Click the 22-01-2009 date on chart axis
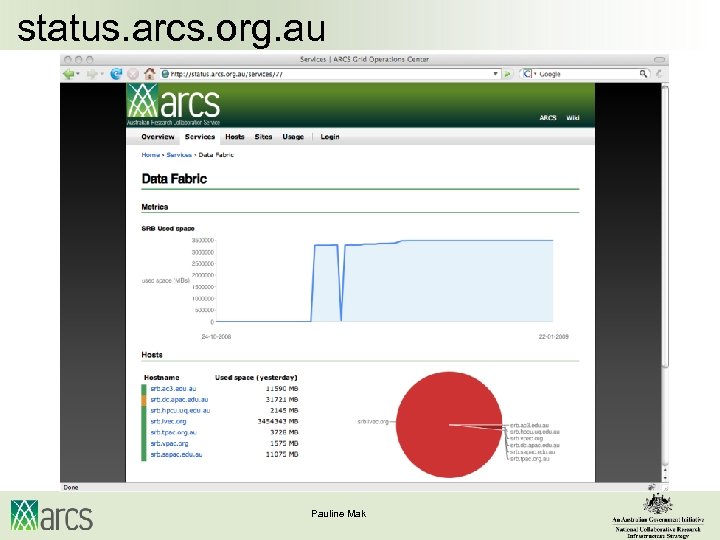The image size is (720, 540). click(553, 337)
